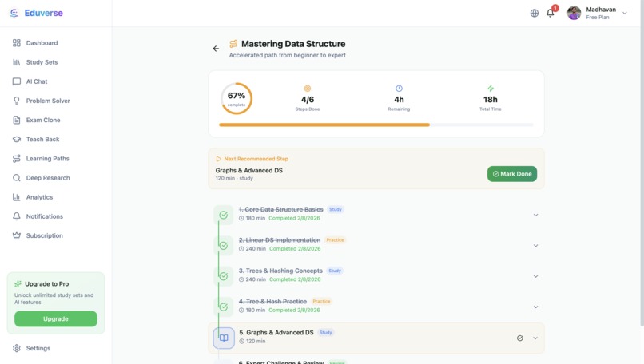This screenshot has width=644, height=364.
Task: Mark step 5 Graphs & Advanced DS complete
Action: (519, 338)
